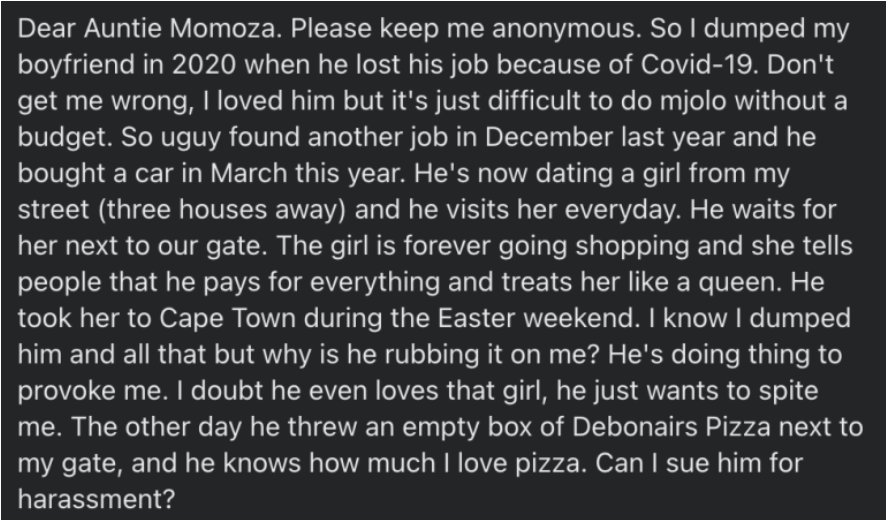
Task: Click the final word "harassment?"
Action: (97, 499)
